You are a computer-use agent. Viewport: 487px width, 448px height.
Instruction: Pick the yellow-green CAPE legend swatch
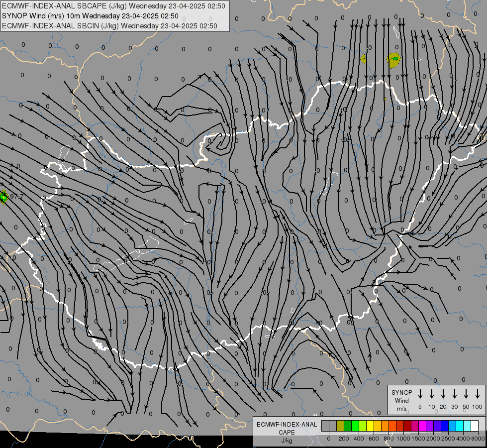pos(363,426)
